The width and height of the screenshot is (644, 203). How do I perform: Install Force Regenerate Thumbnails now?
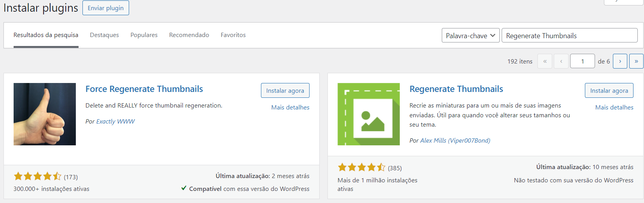pos(285,90)
